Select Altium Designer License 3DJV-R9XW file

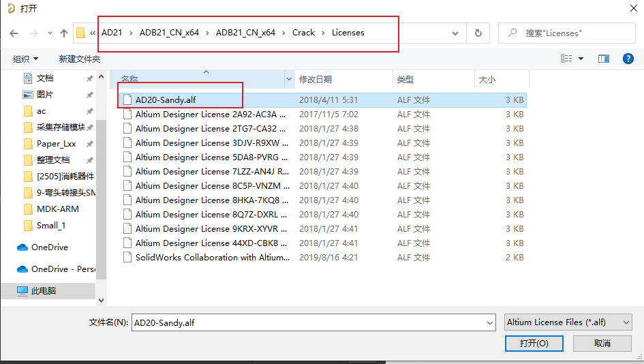(212, 143)
